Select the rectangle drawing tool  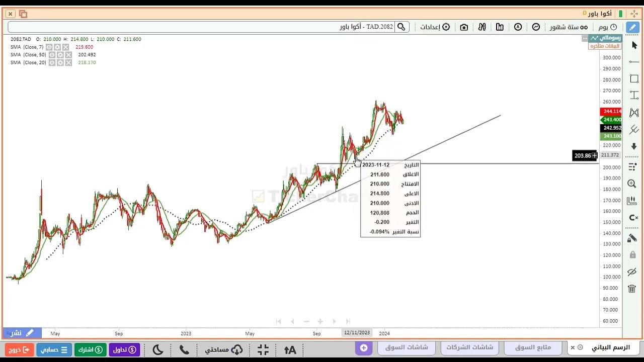[x=634, y=79]
